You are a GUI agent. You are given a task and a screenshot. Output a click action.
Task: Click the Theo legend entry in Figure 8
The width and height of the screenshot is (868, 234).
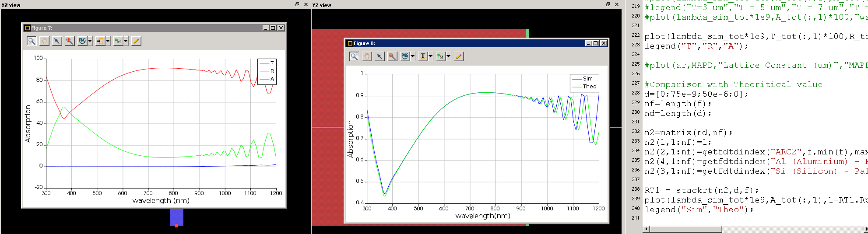point(584,87)
